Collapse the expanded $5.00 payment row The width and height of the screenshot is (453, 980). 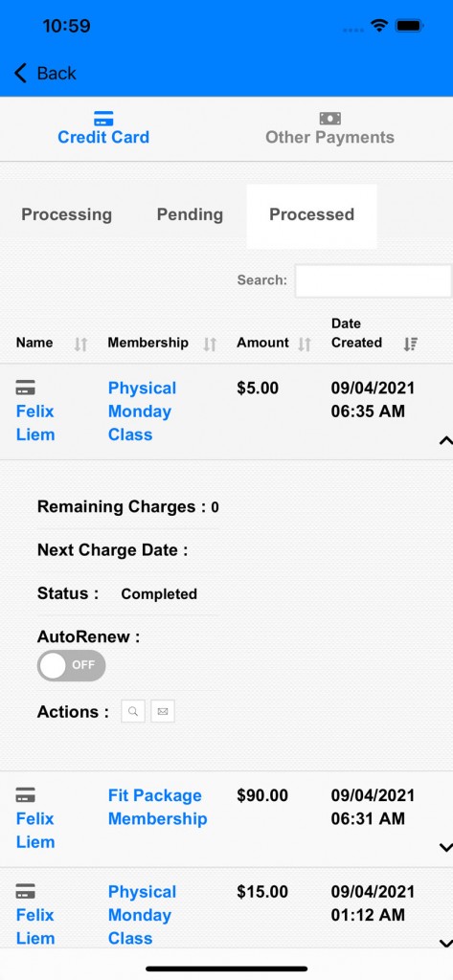tap(445, 440)
